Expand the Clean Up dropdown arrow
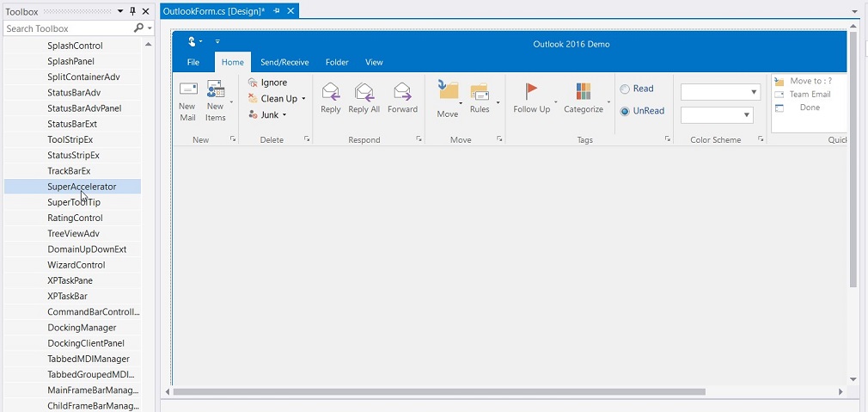Image resolution: width=868 pixels, height=412 pixels. [303, 99]
